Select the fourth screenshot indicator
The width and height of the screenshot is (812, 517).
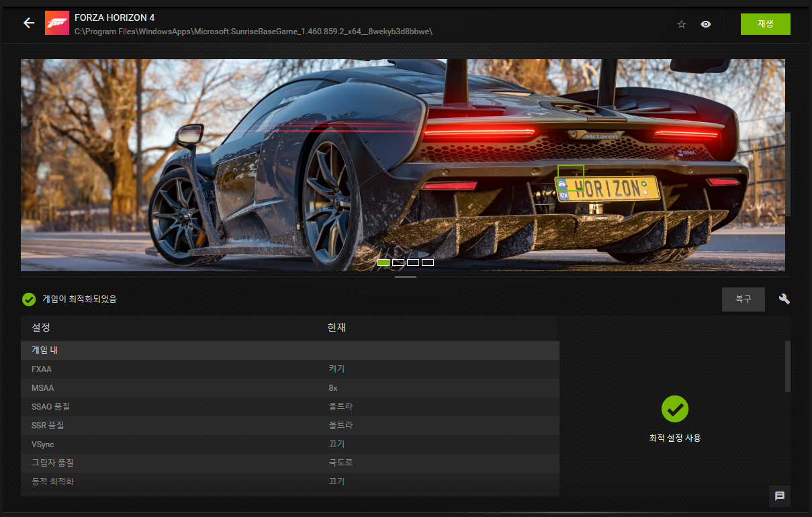[x=428, y=263]
